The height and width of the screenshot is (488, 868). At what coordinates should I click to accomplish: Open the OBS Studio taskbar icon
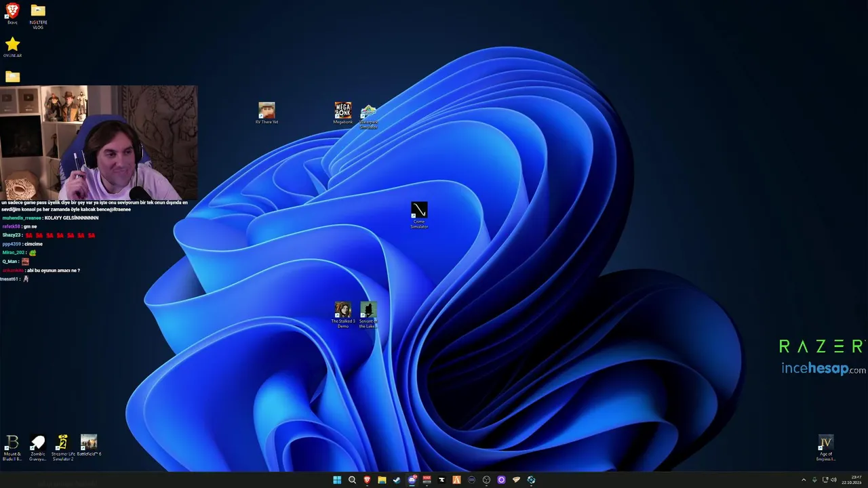pyautogui.click(x=486, y=480)
